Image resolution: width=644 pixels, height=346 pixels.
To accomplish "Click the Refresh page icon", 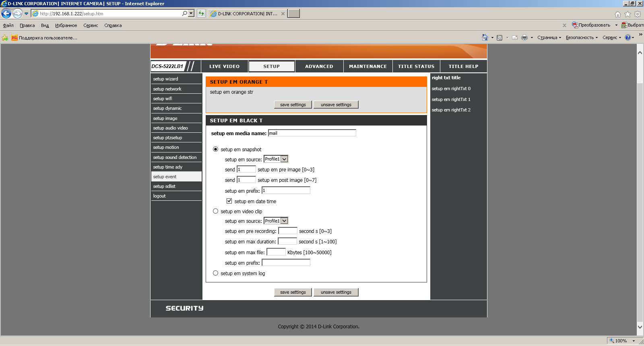I will pos(201,14).
